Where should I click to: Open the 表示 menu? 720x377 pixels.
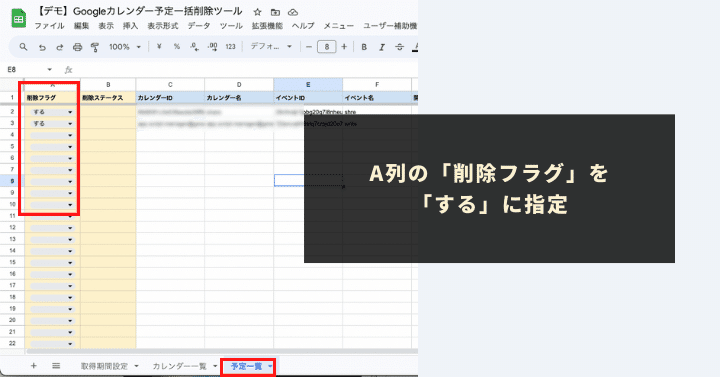(x=106, y=26)
